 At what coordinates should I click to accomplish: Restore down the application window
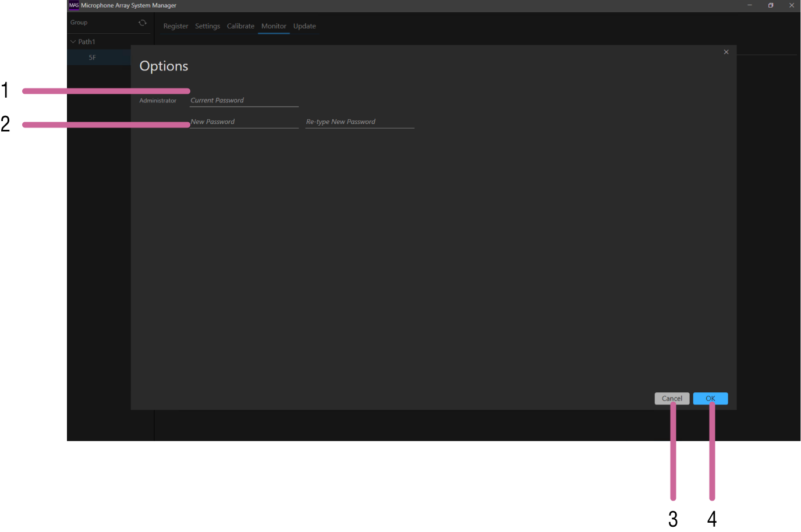771,5
